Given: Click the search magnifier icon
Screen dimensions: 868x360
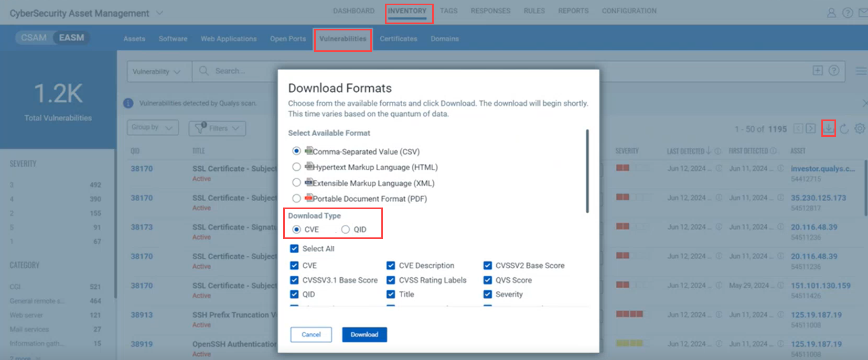Looking at the screenshot, I should point(203,70).
